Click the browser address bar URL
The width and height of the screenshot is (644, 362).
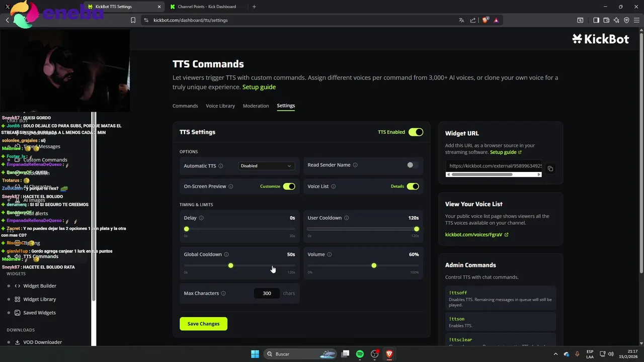(x=191, y=20)
